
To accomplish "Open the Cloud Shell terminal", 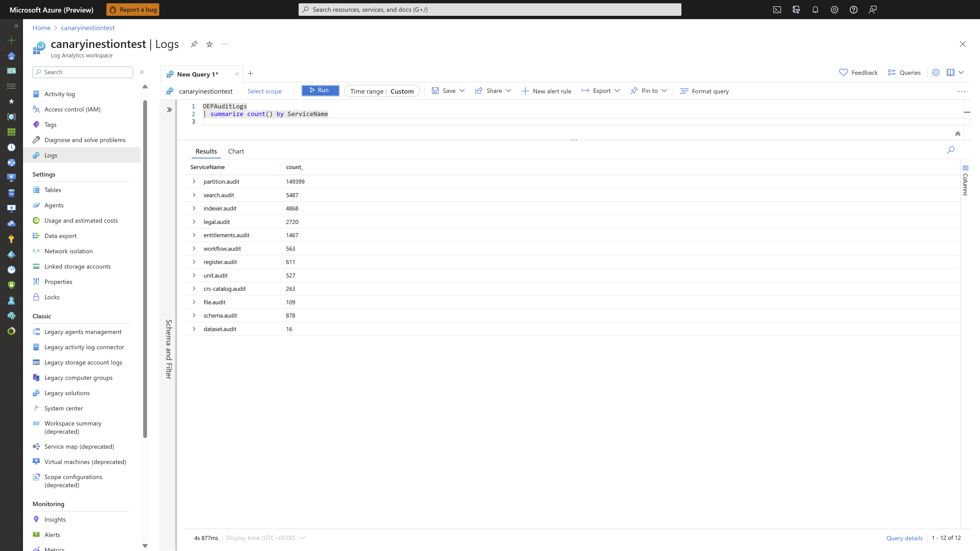I will (x=777, y=9).
